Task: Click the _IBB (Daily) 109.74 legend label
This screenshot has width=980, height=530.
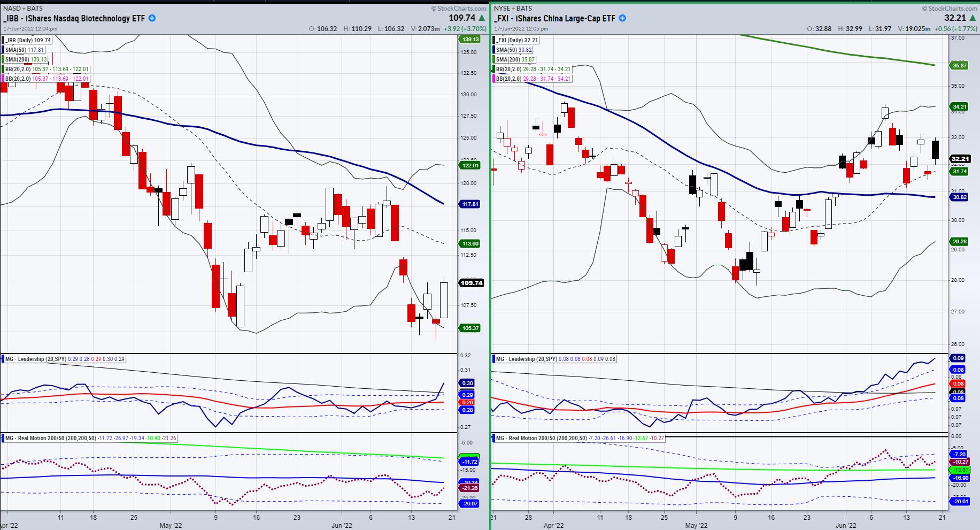Action: pos(28,40)
